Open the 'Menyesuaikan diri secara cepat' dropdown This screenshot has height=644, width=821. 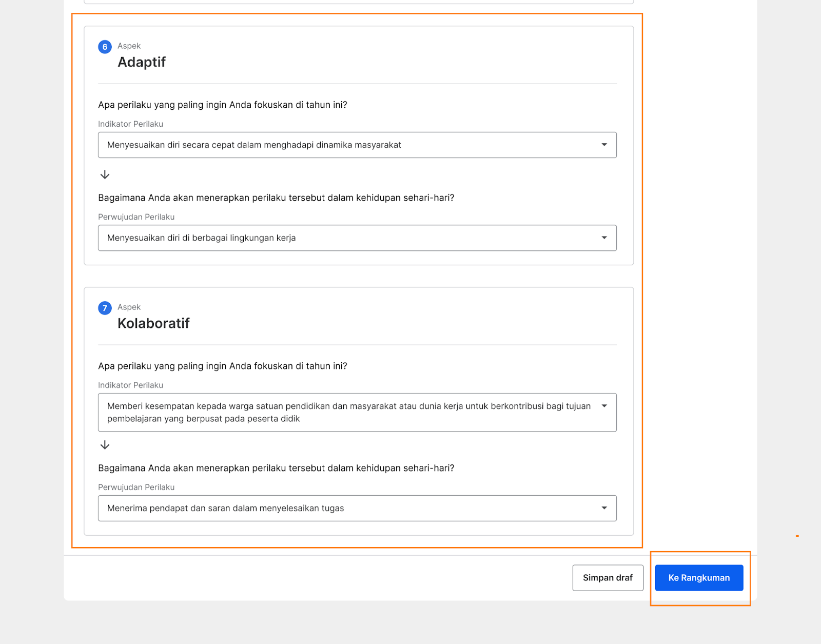349,145
